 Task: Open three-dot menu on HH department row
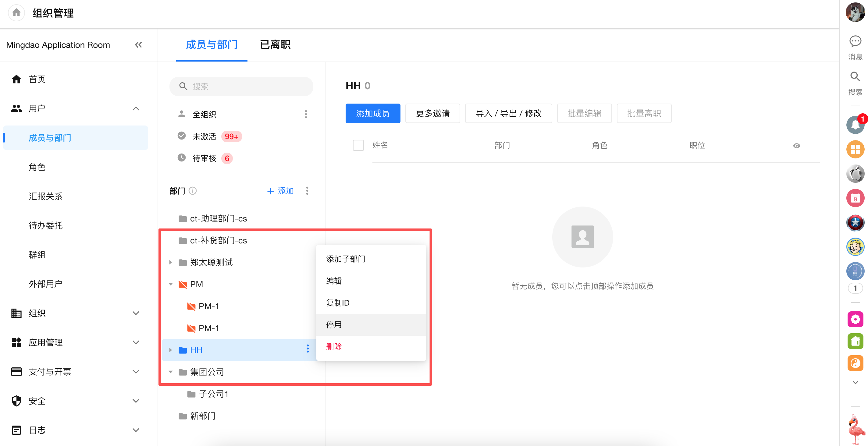click(x=307, y=349)
